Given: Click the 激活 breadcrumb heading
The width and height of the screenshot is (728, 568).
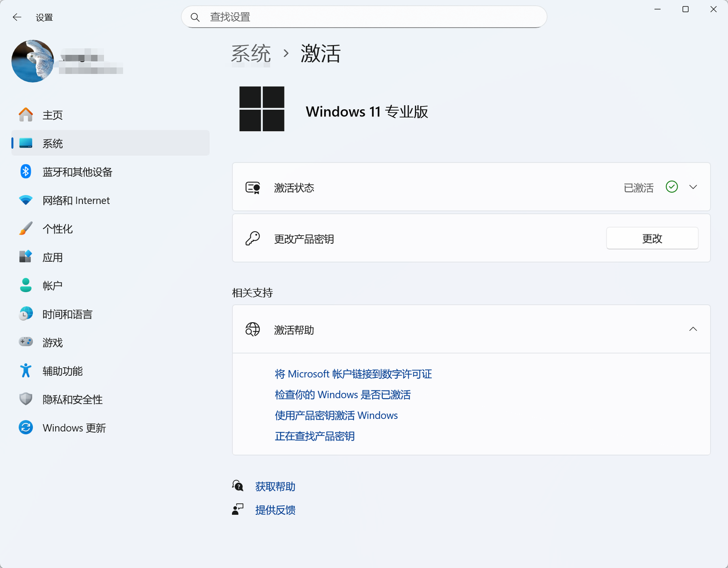Looking at the screenshot, I should coord(321,54).
